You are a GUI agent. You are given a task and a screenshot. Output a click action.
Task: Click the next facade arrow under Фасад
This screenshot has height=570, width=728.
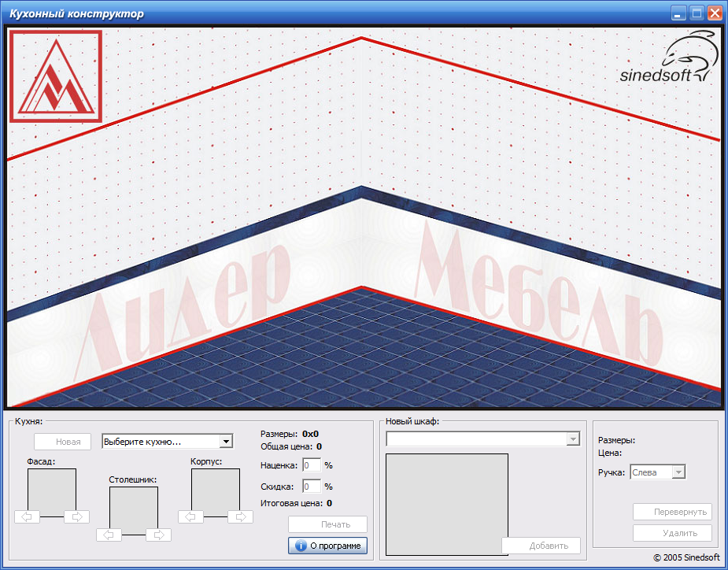(x=76, y=516)
